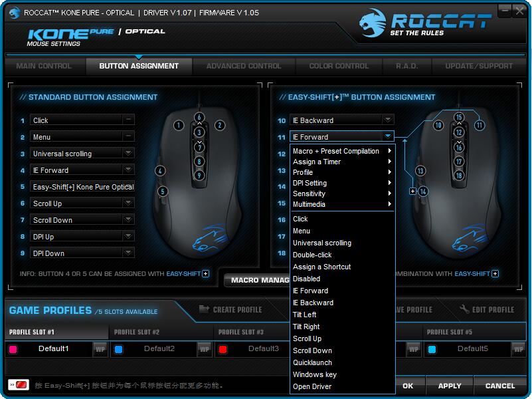Click the Apply button
This screenshot has height=399, width=532.
coord(450,386)
